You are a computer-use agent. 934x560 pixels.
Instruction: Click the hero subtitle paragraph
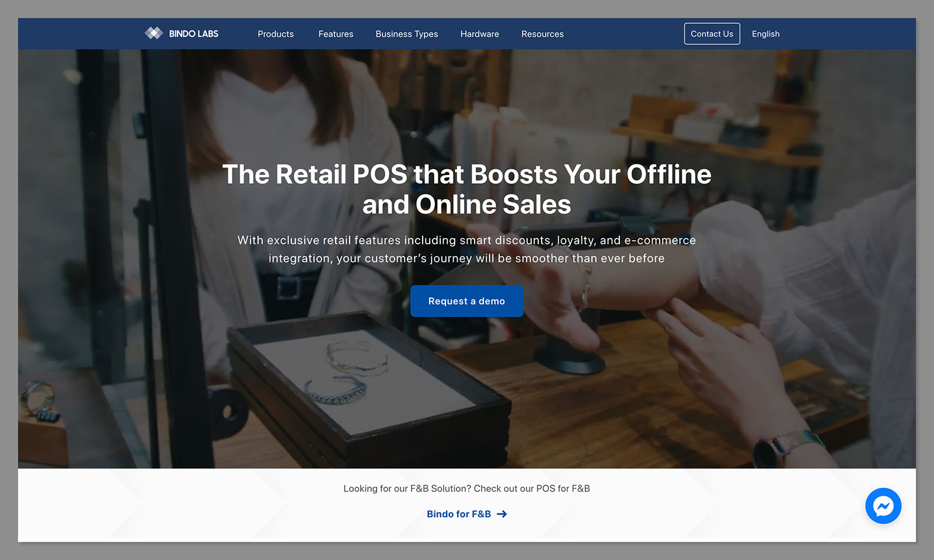[x=466, y=249]
